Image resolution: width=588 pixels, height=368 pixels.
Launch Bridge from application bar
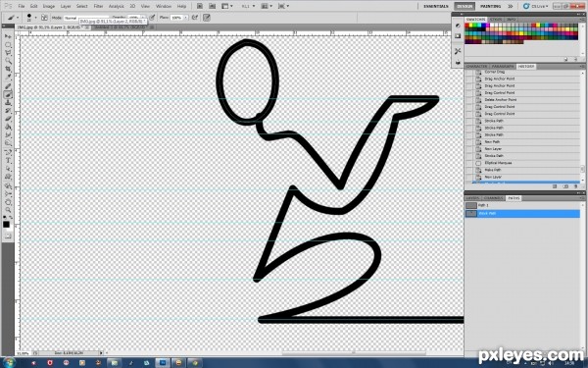[200, 6]
